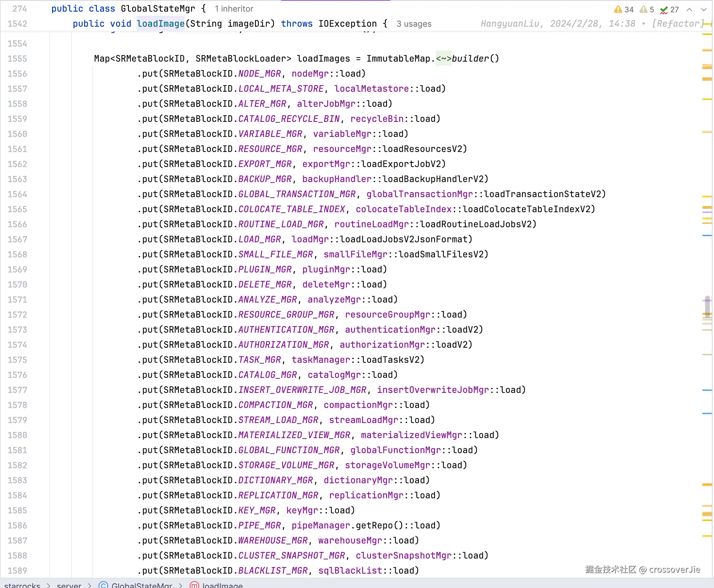Go to previous highlighted error arrow

coord(689,10)
